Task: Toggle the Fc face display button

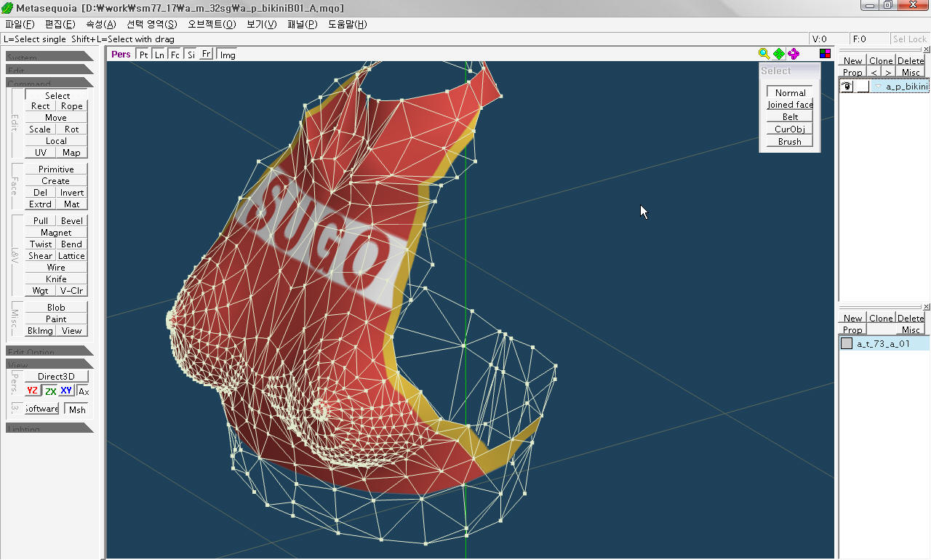Action: click(x=175, y=55)
